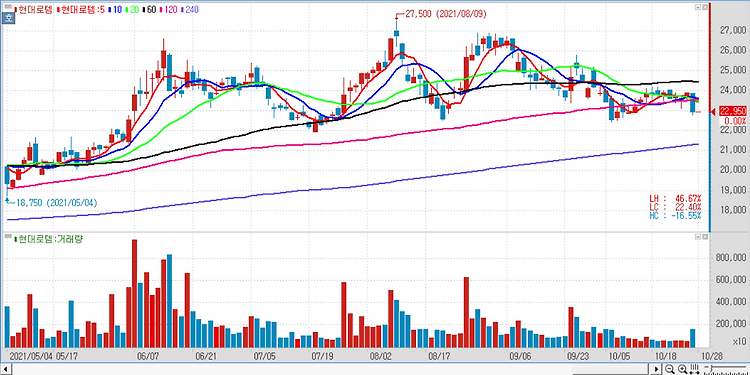Click the candle spacing adjustment icon

(x=695, y=369)
